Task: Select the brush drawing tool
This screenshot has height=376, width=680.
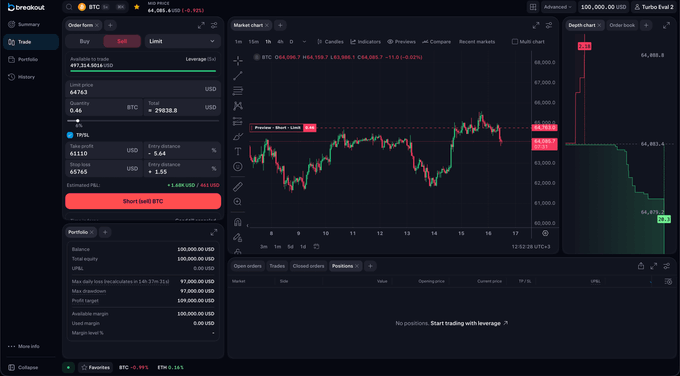Action: coord(238,137)
